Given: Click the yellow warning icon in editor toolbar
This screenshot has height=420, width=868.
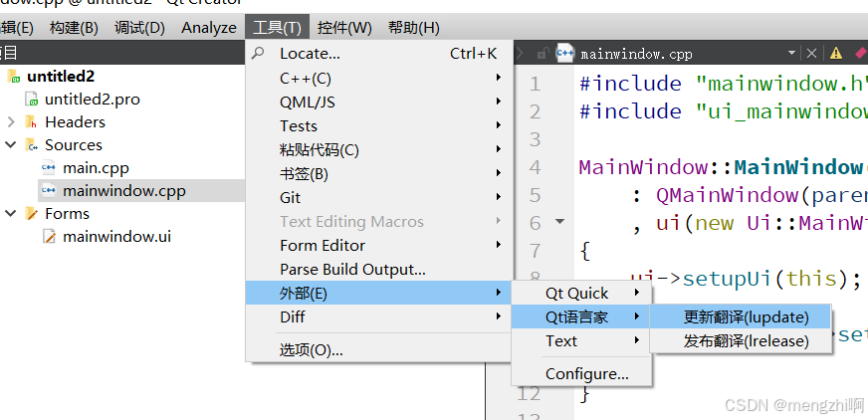Looking at the screenshot, I should tap(836, 53).
